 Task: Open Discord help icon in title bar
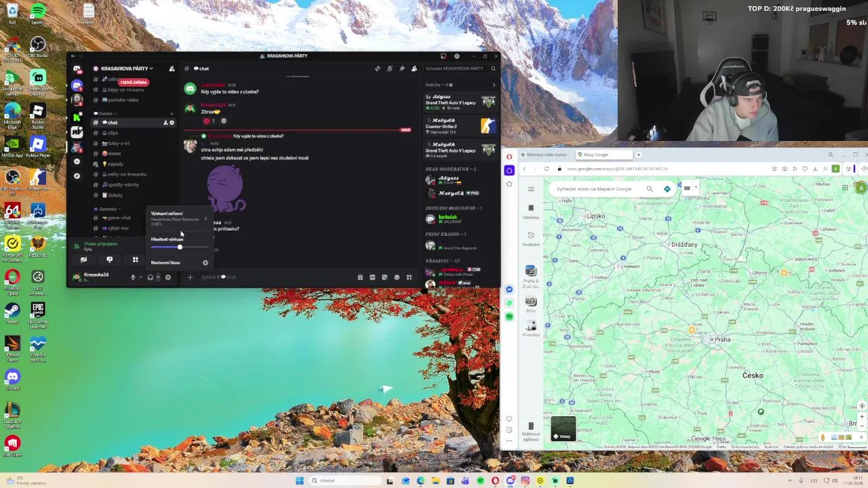[x=457, y=56]
